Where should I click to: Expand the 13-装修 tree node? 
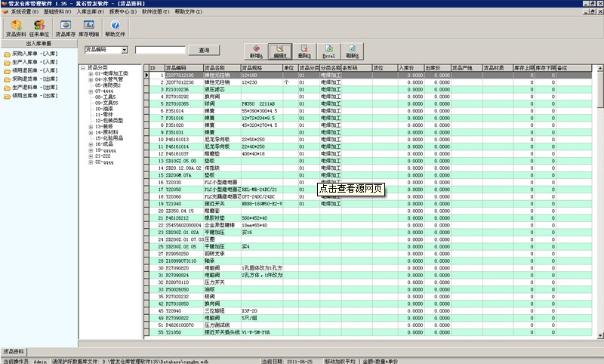pyautogui.click(x=91, y=126)
